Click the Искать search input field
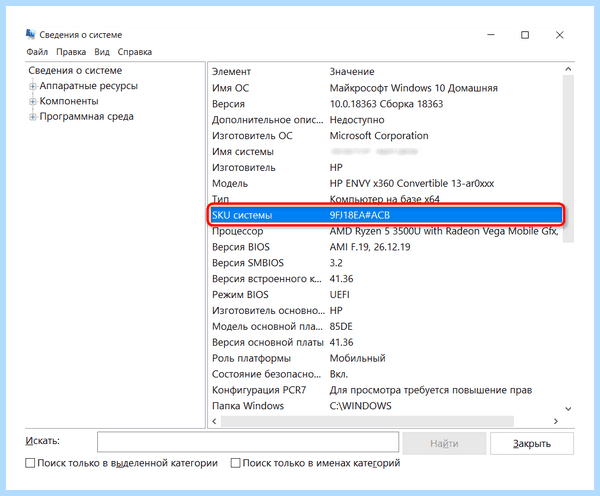 tap(248, 442)
